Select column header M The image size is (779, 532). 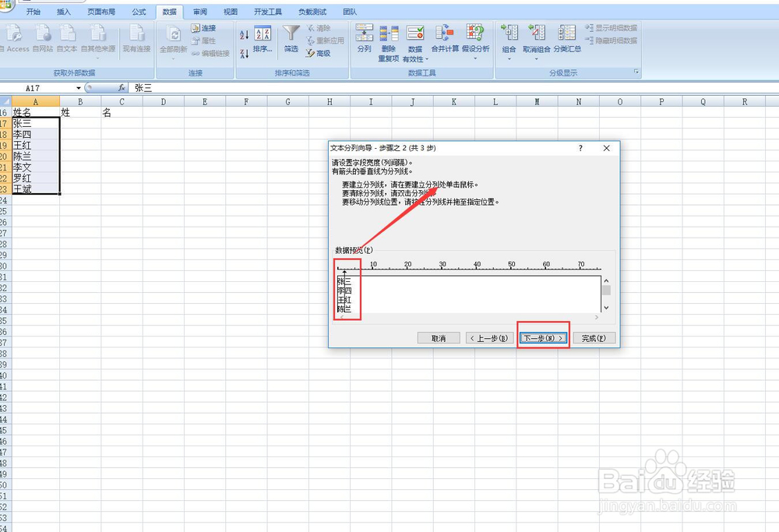tap(537, 102)
